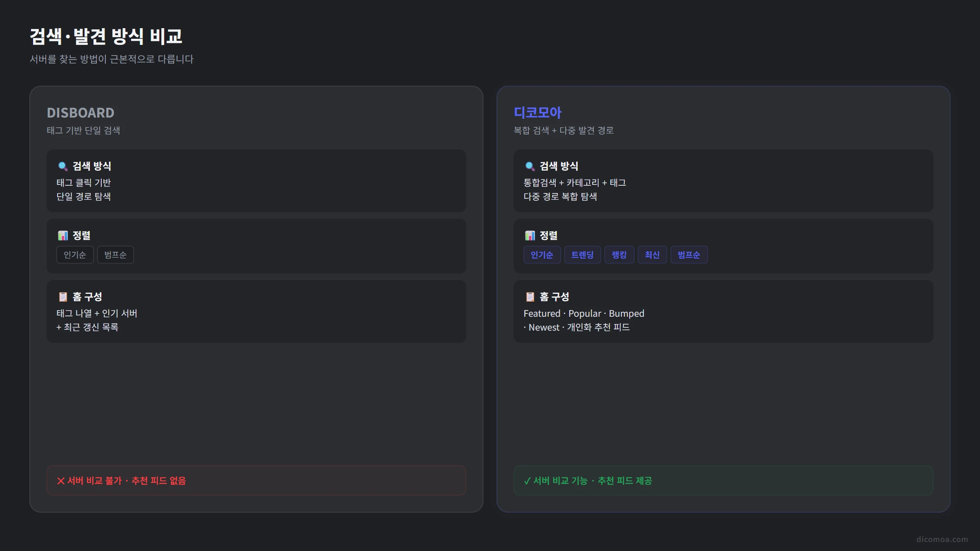Open the dicomoa.com watermark link
The width and height of the screenshot is (980, 551).
point(942,539)
